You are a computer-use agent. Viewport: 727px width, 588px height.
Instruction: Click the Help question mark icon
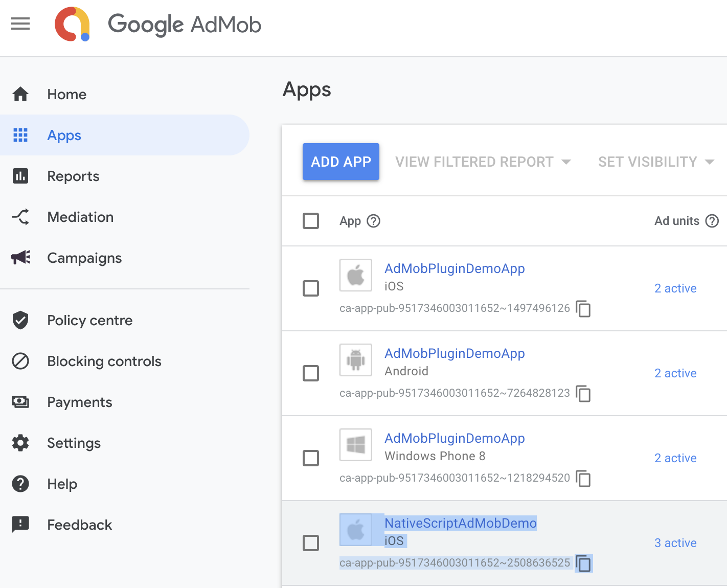point(20,484)
